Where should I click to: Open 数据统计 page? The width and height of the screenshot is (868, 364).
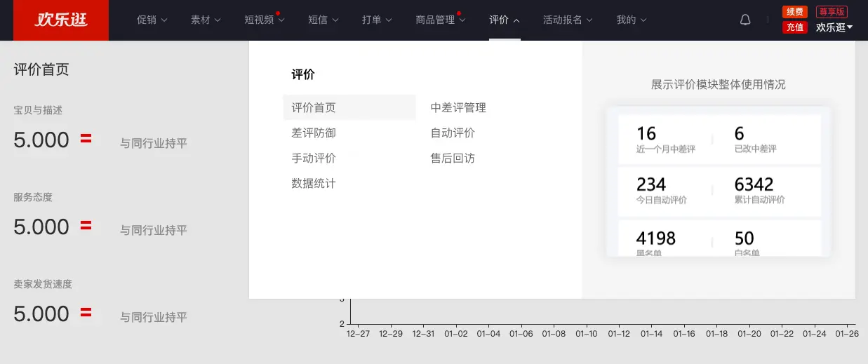(x=314, y=184)
